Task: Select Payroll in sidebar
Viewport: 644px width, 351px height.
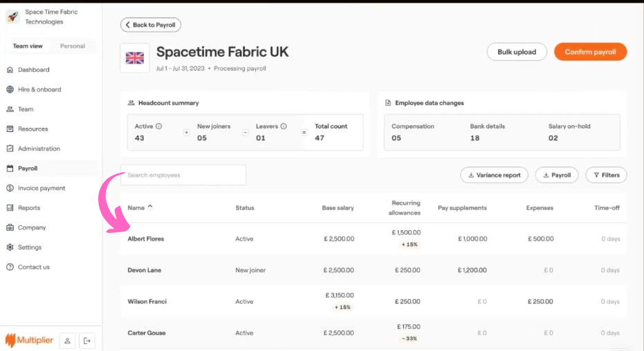Action: pyautogui.click(x=28, y=168)
